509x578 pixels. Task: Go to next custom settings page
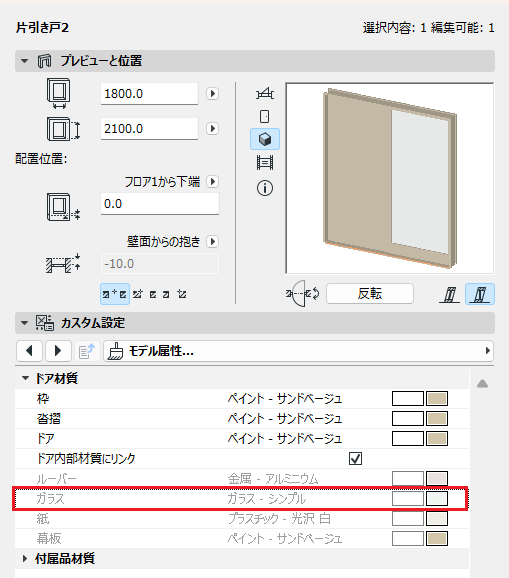58,351
